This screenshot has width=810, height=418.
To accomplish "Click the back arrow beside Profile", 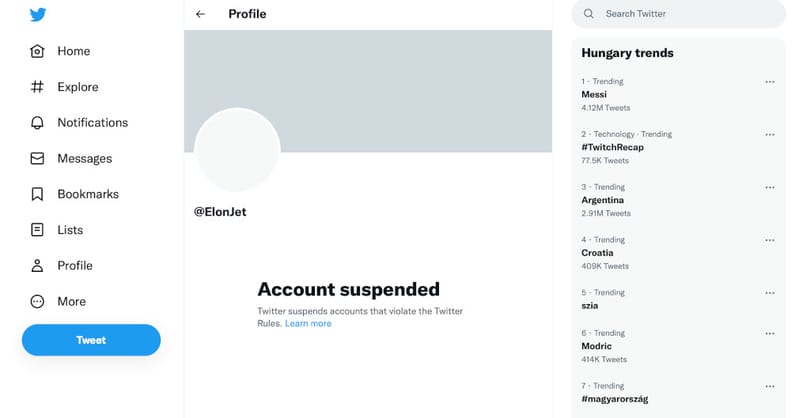I will click(x=200, y=14).
